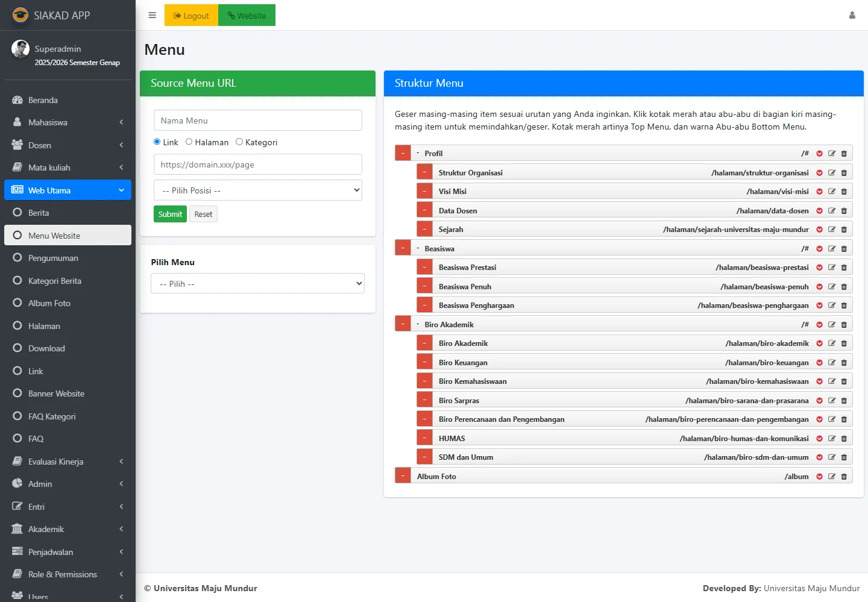This screenshot has height=602, width=868.
Task: Edit the Data Dosen menu entry
Action: coord(832,211)
